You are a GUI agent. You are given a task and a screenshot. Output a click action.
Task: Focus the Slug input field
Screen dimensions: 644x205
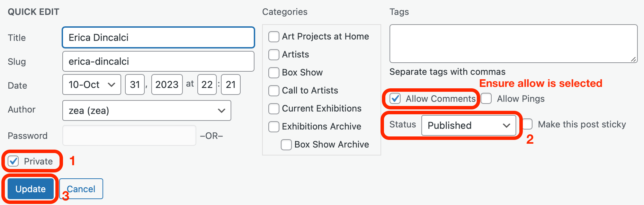158,61
